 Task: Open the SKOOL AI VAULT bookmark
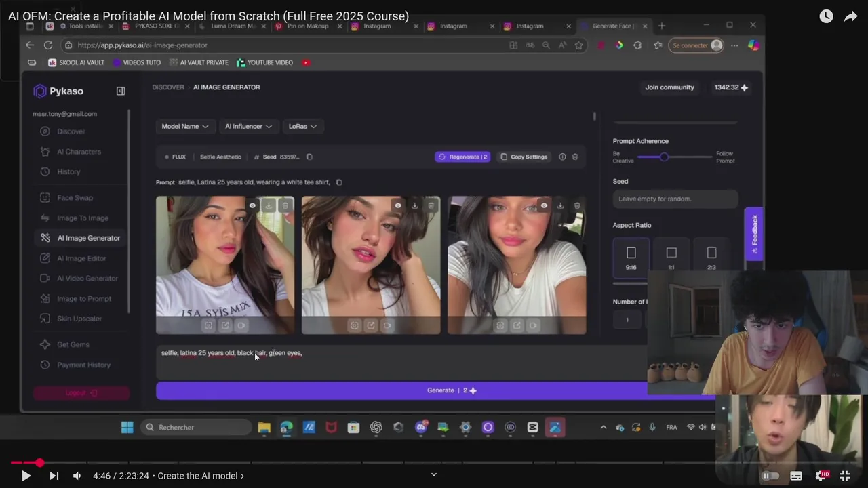pyautogui.click(x=76, y=62)
